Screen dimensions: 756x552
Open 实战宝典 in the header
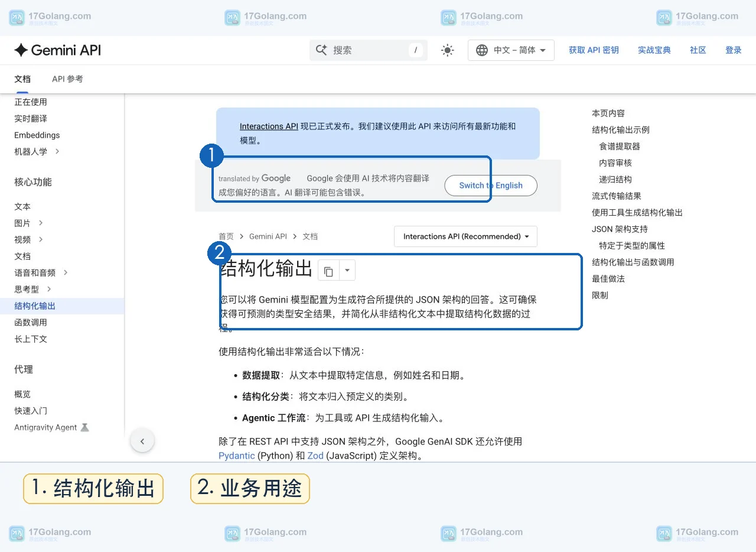click(x=654, y=50)
